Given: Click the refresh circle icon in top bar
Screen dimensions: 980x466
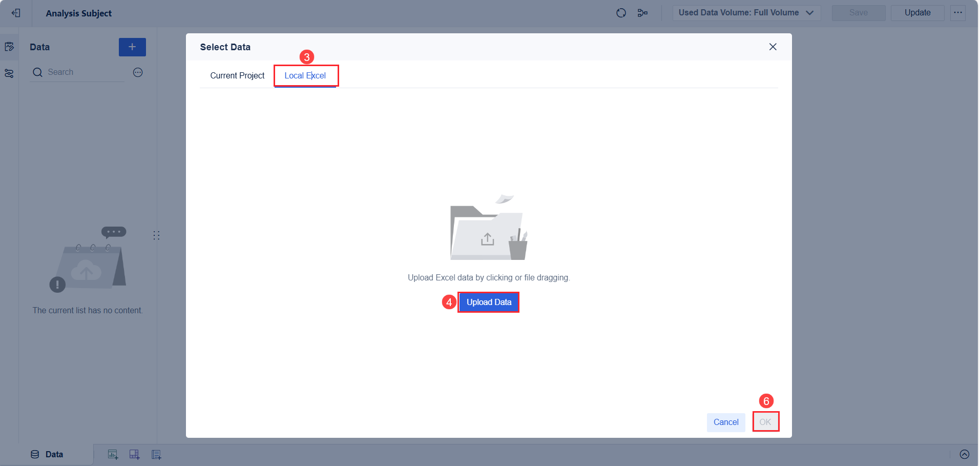Looking at the screenshot, I should click(x=621, y=13).
